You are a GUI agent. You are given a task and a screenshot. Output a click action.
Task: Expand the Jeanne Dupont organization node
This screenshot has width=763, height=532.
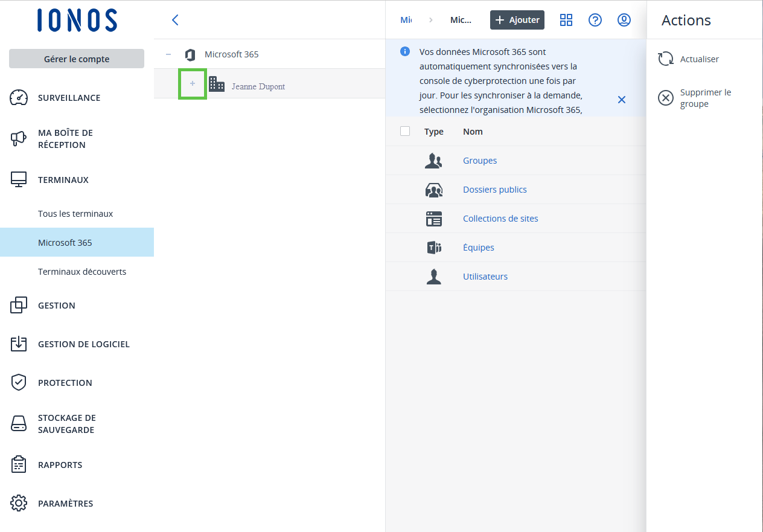tap(193, 83)
